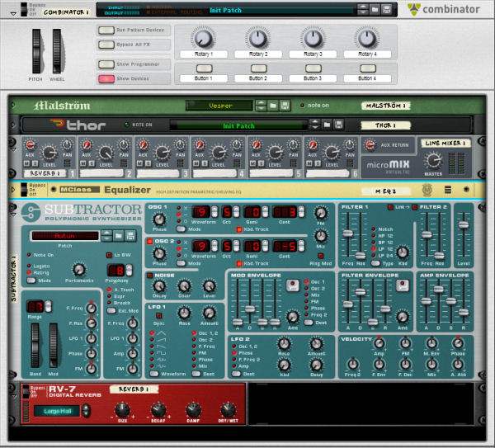Toggle Osc 2 on/off LED
This screenshot has width=495, height=448.
point(149,242)
